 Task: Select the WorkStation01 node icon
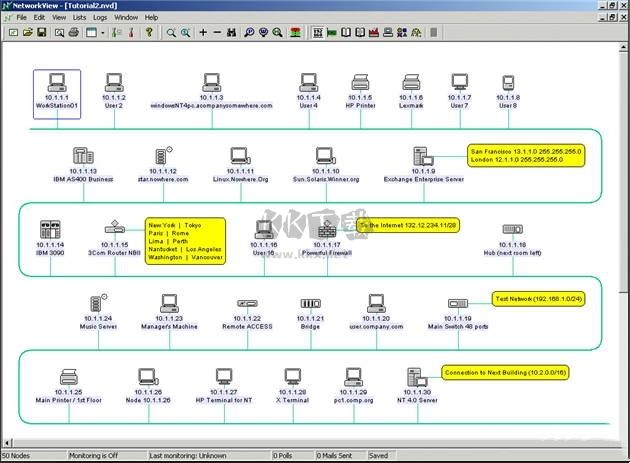click(57, 83)
